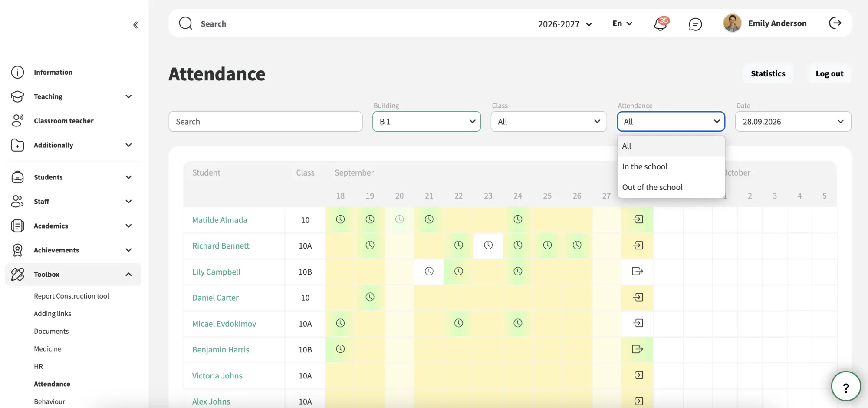The width and height of the screenshot is (868, 408).
Task: Open the Medicine item in Toolbox
Action: tap(48, 349)
